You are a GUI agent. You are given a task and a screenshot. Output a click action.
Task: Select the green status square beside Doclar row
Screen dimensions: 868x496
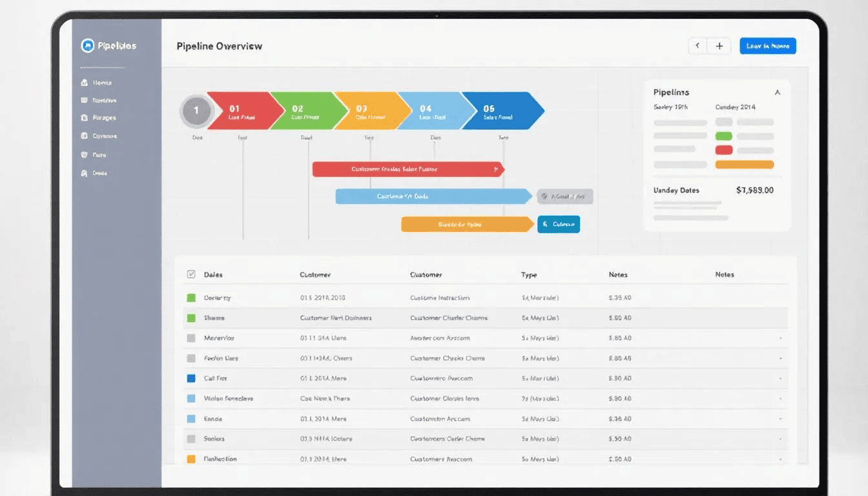(191, 297)
